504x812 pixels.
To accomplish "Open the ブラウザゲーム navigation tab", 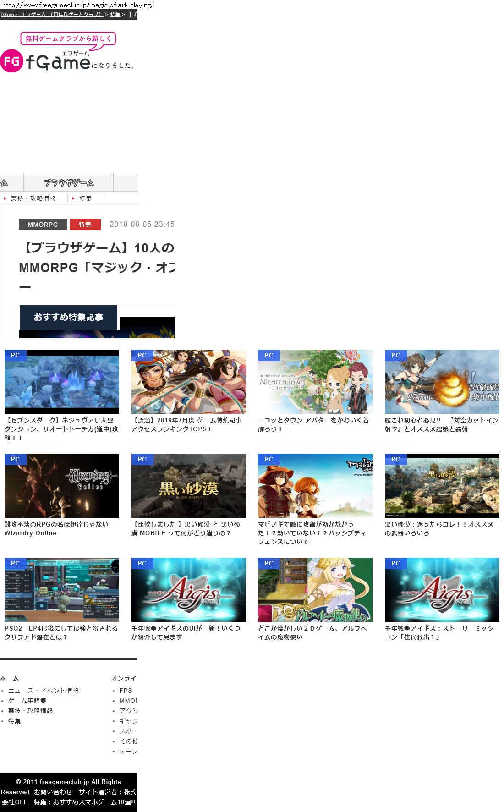I will coord(68,182).
